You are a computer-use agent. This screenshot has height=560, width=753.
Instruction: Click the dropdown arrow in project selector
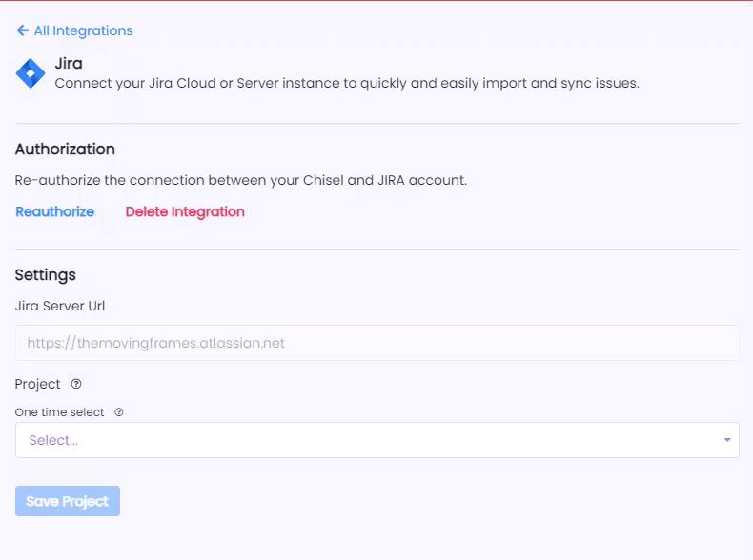[x=727, y=440]
